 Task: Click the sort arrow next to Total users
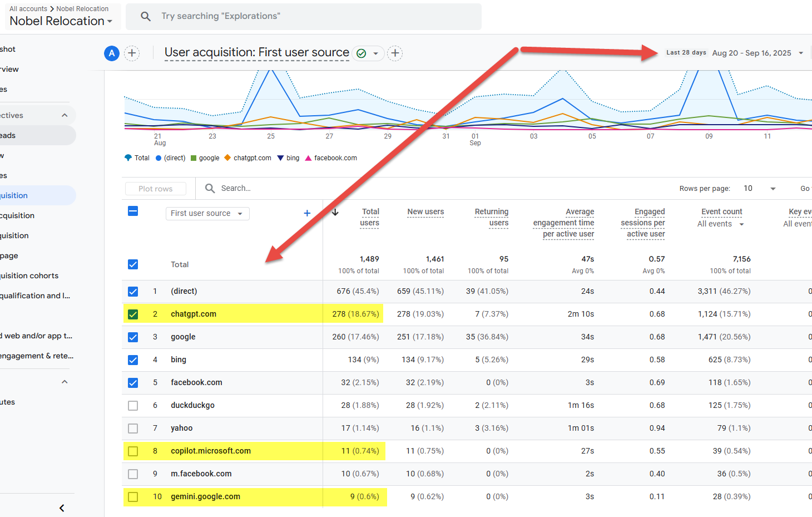[335, 213]
